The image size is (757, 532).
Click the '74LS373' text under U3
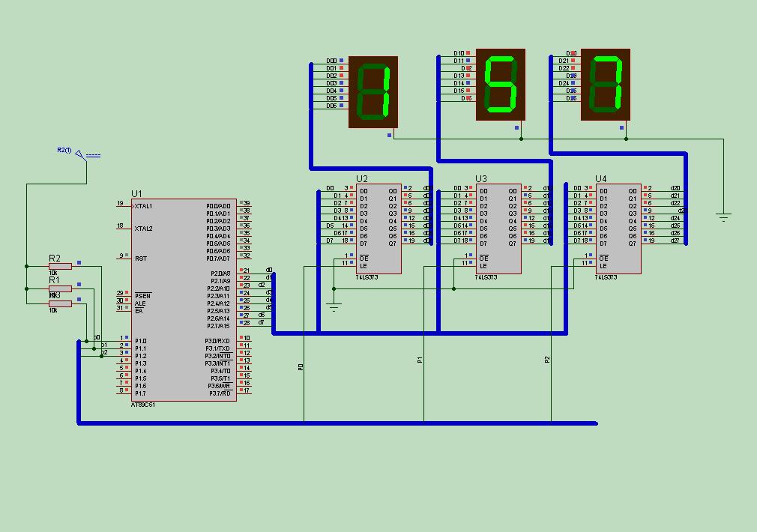[x=486, y=277]
